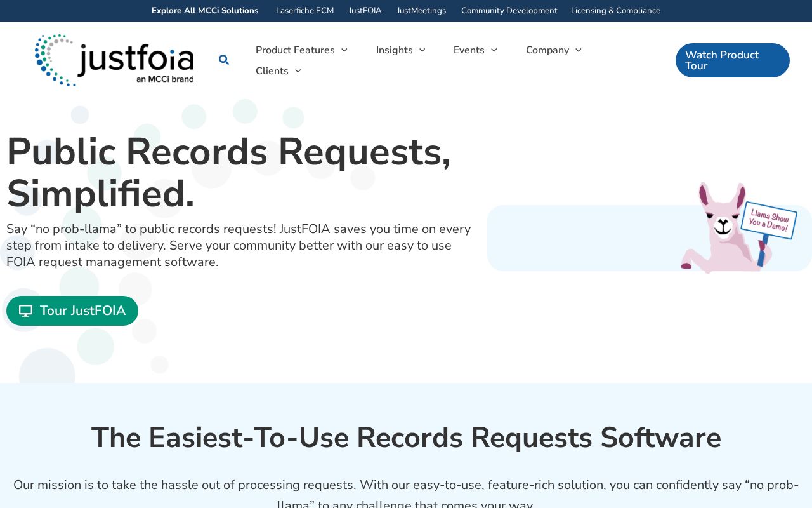The height and width of the screenshot is (508, 812).
Task: Click 'The Easiest-To-Use Records Requests Software' heading
Action: (406, 438)
